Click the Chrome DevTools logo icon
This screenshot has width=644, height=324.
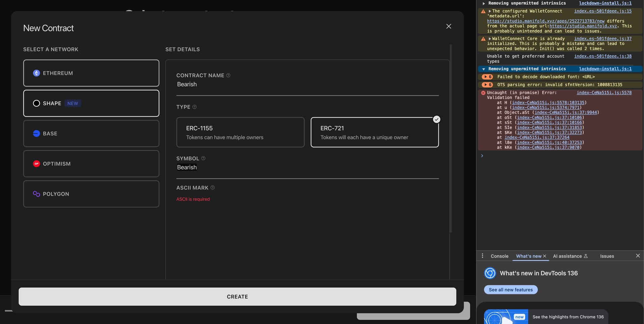coord(490,273)
